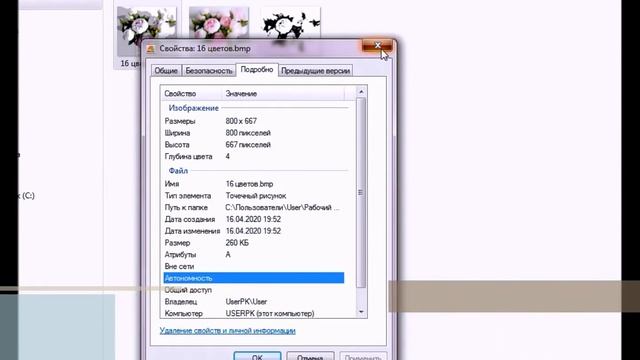
Task: Click the properties list scroll down arrow
Action: point(361,312)
